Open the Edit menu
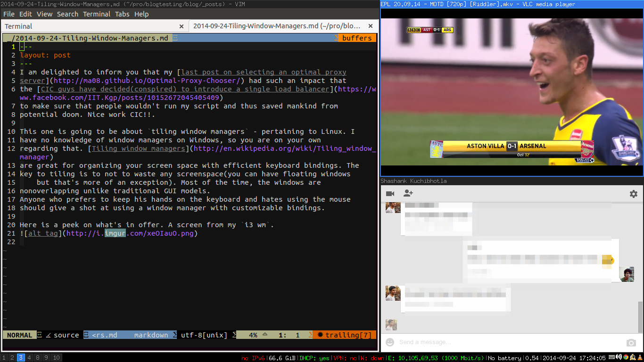The width and height of the screenshot is (644, 362). coord(25,14)
